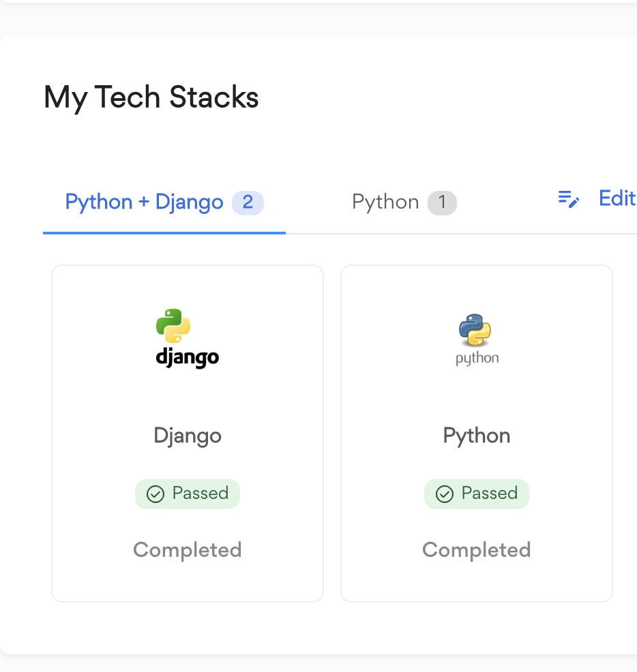Image resolution: width=637 pixels, height=672 pixels.
Task: Click Completed text on Django card
Action: pos(188,550)
